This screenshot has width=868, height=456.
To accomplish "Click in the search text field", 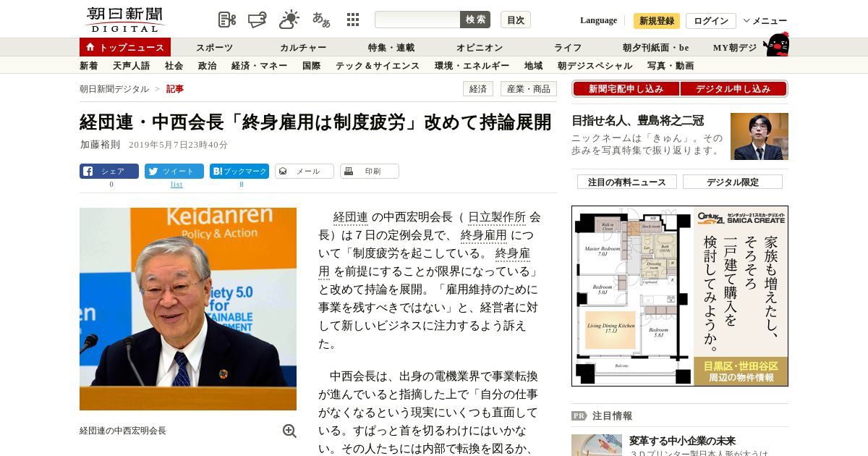I will (x=417, y=20).
